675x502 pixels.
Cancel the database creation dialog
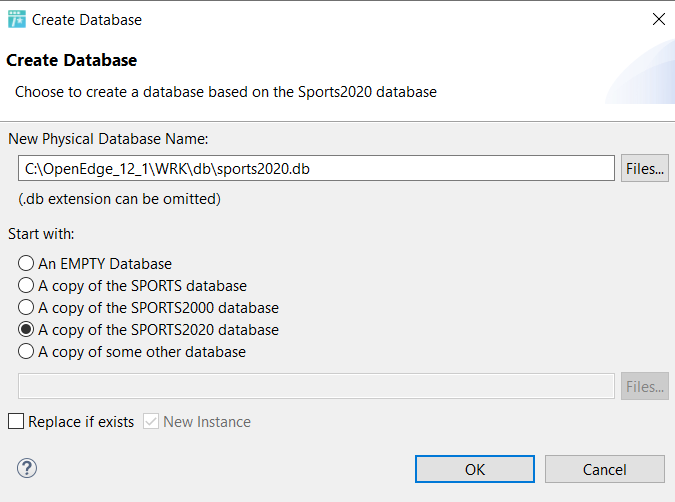(604, 469)
